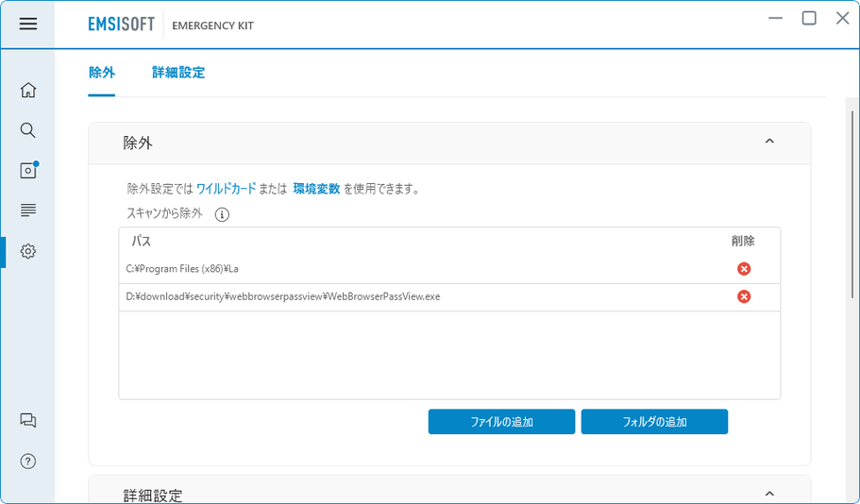Click the info icon beside スキャンから除外
The height and width of the screenshot is (504, 860).
point(222,214)
